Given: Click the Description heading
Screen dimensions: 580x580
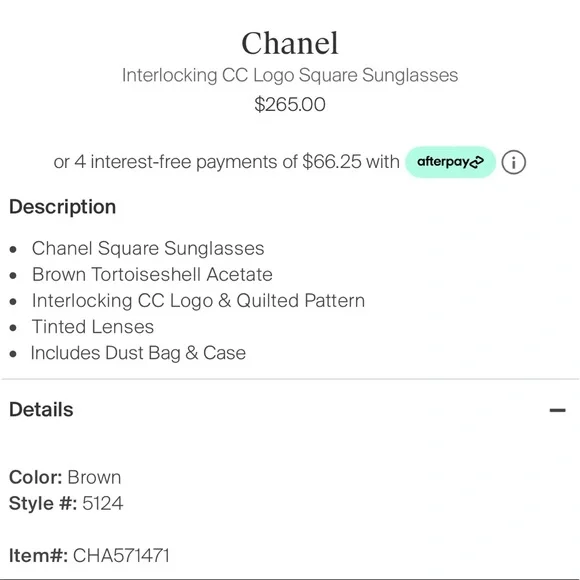Looking at the screenshot, I should [63, 207].
